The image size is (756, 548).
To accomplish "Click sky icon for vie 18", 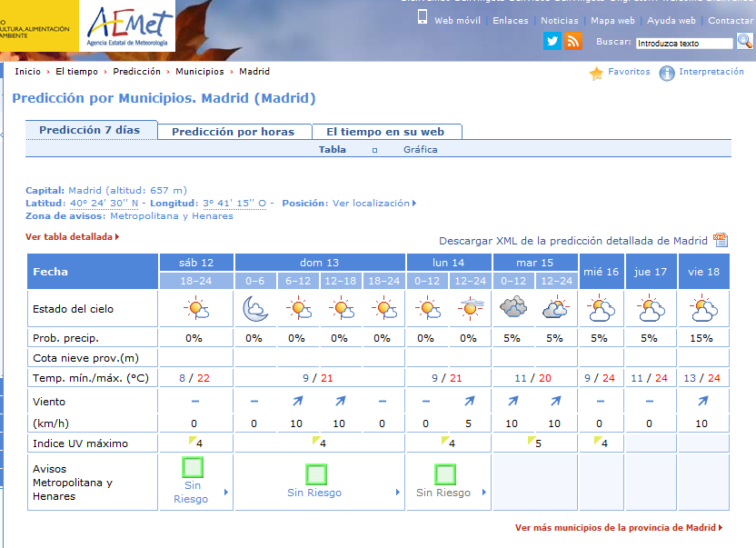I will 703,308.
